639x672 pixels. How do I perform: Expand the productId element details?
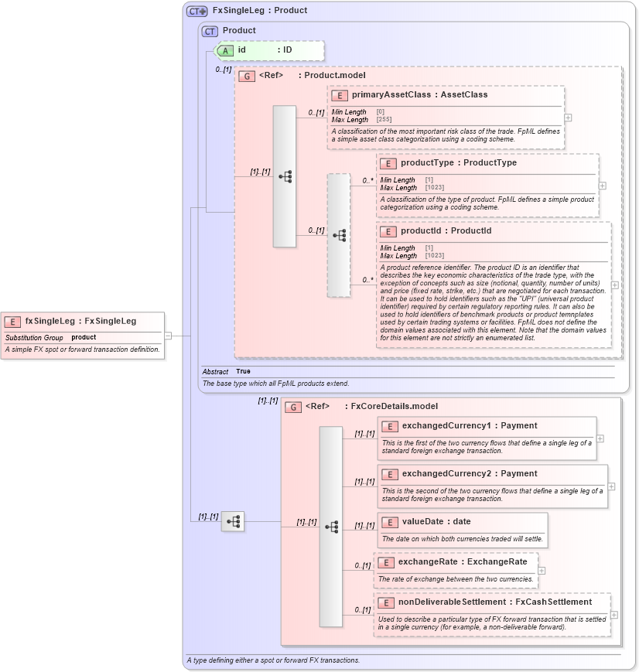[614, 285]
